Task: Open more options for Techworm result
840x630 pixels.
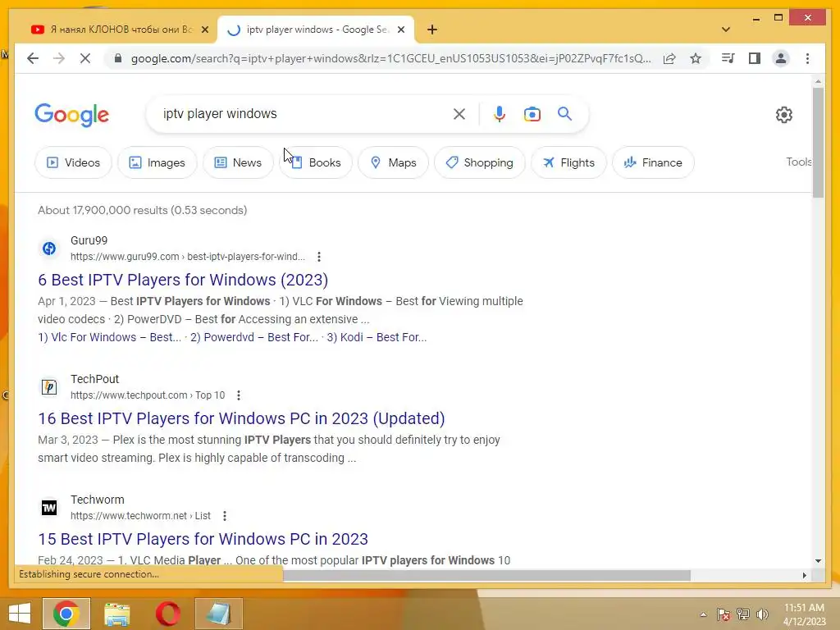Action: 225,516
